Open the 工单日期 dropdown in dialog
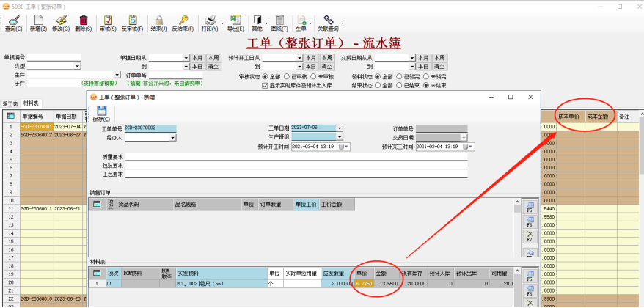The image size is (644, 308). 340,128
